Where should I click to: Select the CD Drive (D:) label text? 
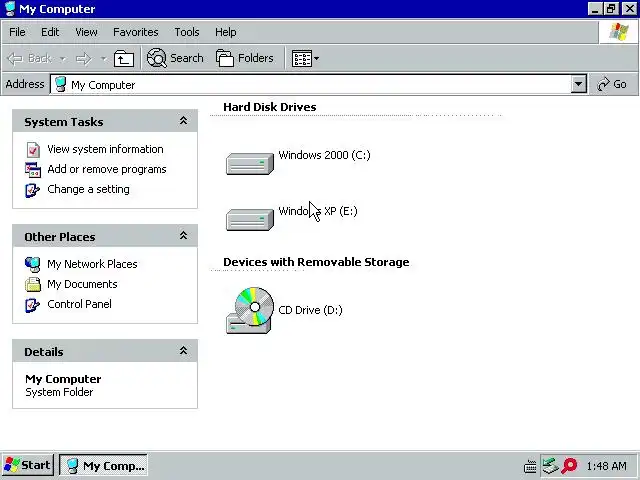[x=310, y=310]
